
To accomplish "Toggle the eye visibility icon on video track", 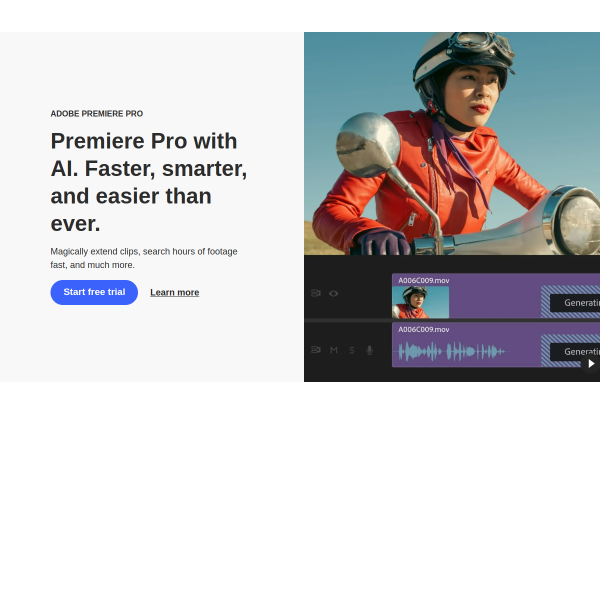I will (x=333, y=293).
